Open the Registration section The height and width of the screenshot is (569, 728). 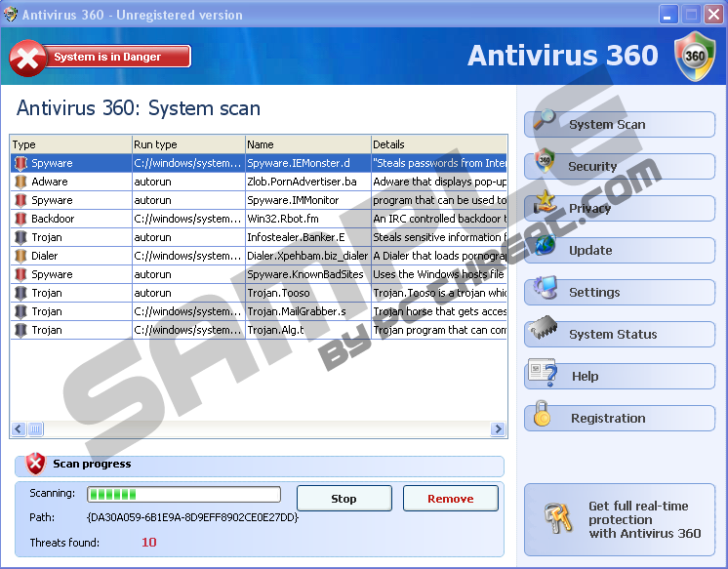coord(620,418)
